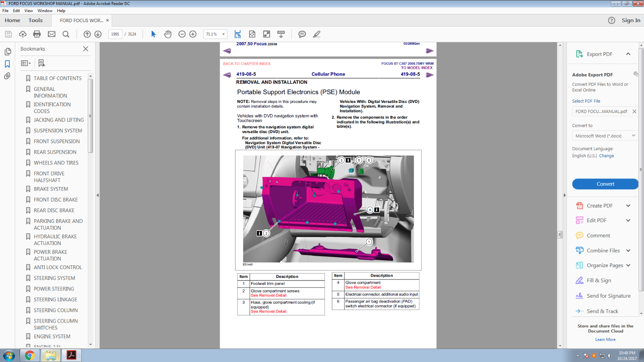This screenshot has width=644, height=362.
Task: Switch to the Tools tab
Action: (x=35, y=21)
